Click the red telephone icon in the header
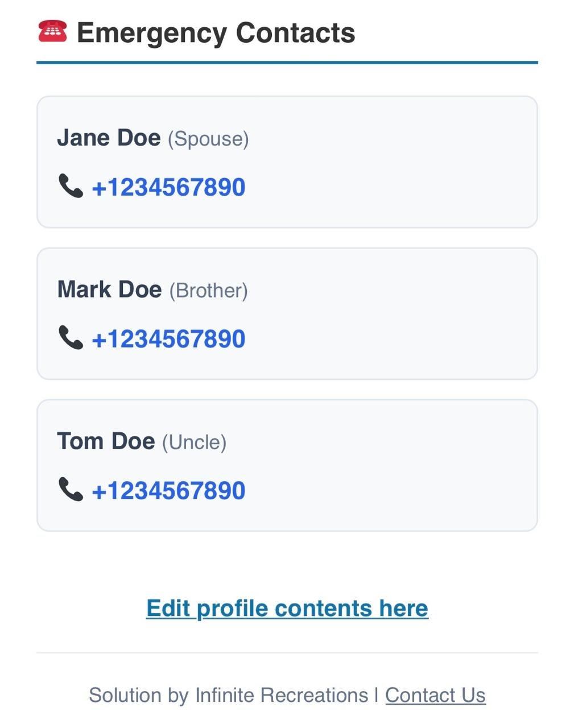570x728 pixels. coord(52,31)
